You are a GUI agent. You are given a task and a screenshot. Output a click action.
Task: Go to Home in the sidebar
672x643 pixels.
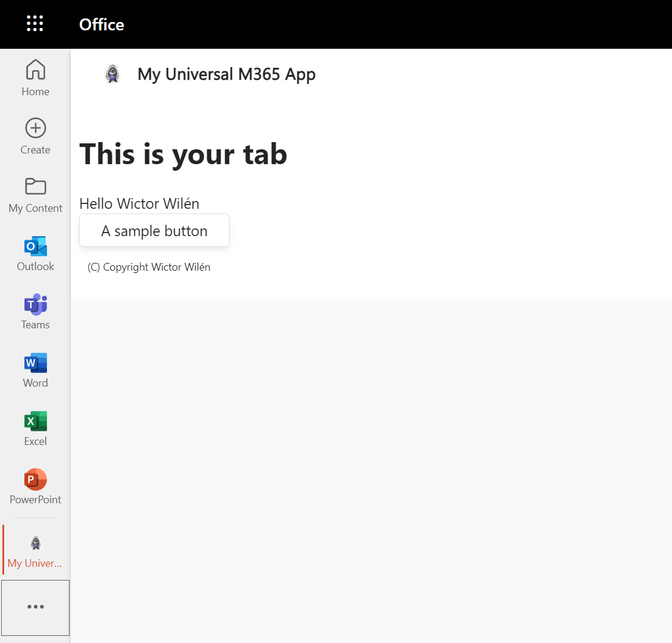click(35, 78)
